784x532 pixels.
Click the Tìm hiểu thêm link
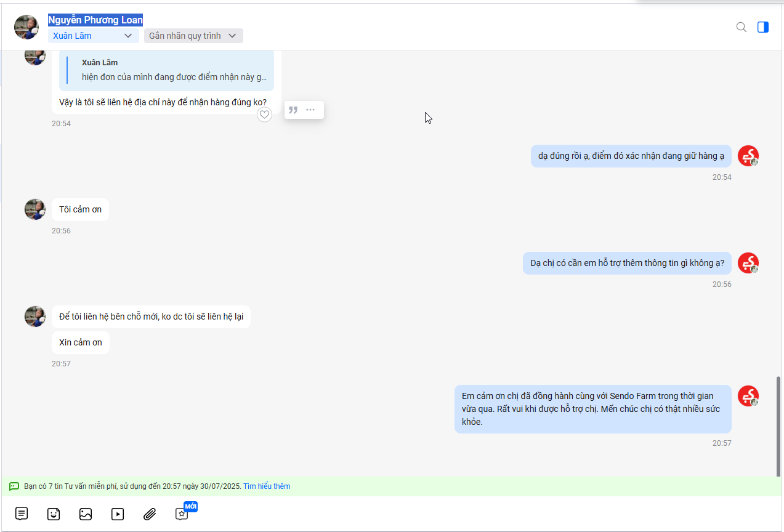pos(267,486)
